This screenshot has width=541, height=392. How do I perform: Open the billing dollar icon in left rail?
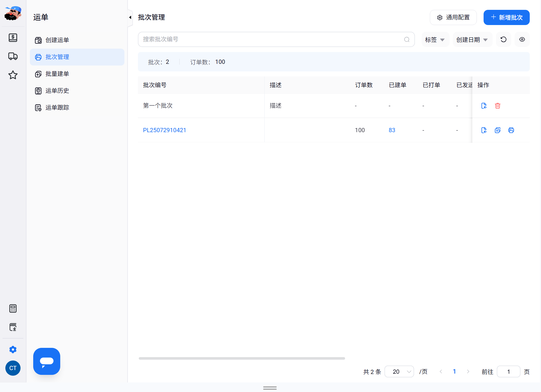pyautogui.click(x=13, y=37)
